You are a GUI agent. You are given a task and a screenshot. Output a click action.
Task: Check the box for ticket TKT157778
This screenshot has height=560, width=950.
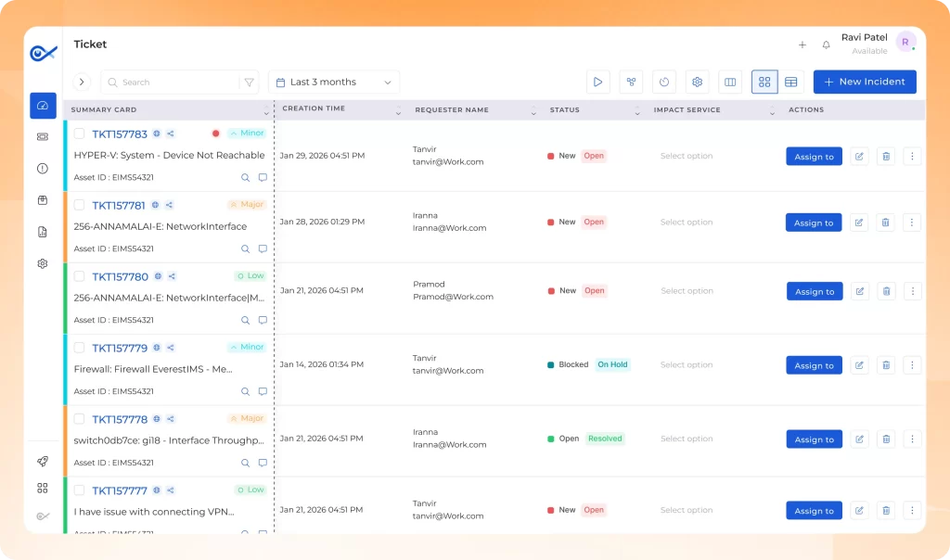80,419
